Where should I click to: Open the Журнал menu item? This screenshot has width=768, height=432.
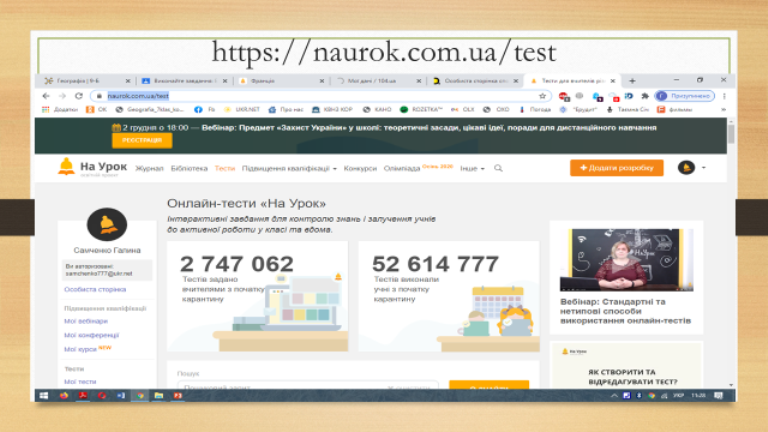149,168
